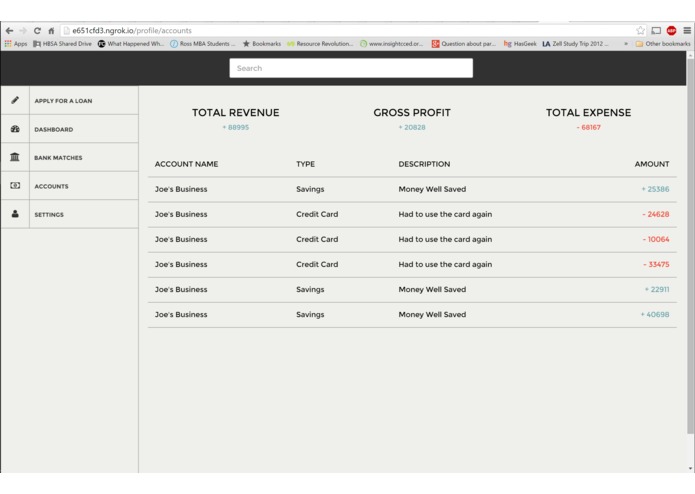Screen dimensions: 695x494
Task: Click Money Well Saved in the + 40698 row
Action: tap(432, 315)
